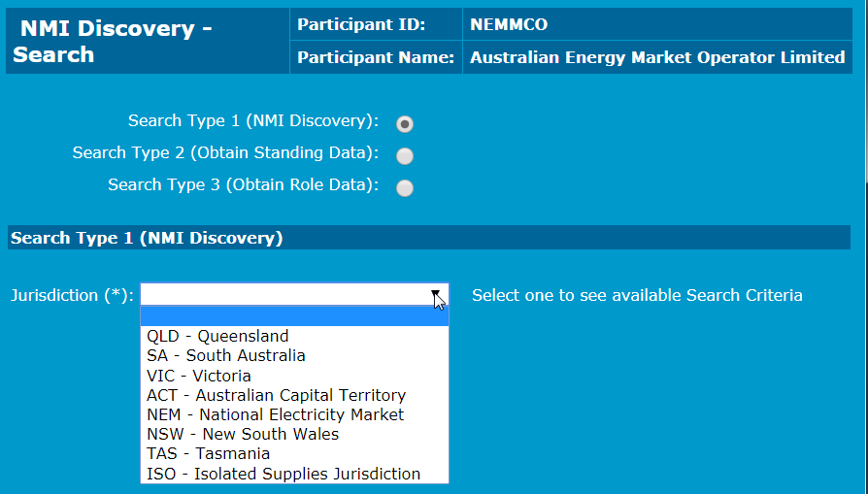Pick NSW - New South Wales option
This screenshot has height=494, width=868.
pyautogui.click(x=294, y=434)
